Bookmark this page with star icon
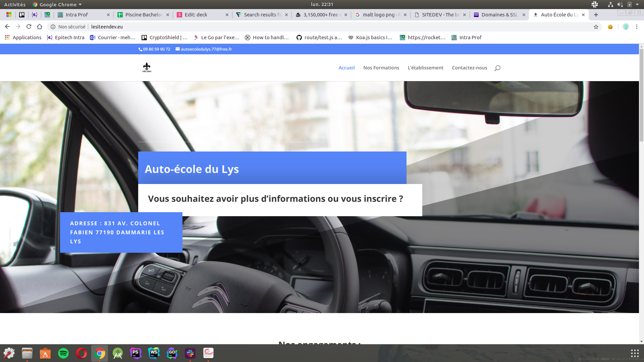Image resolution: width=644 pixels, height=362 pixels. click(596, 27)
